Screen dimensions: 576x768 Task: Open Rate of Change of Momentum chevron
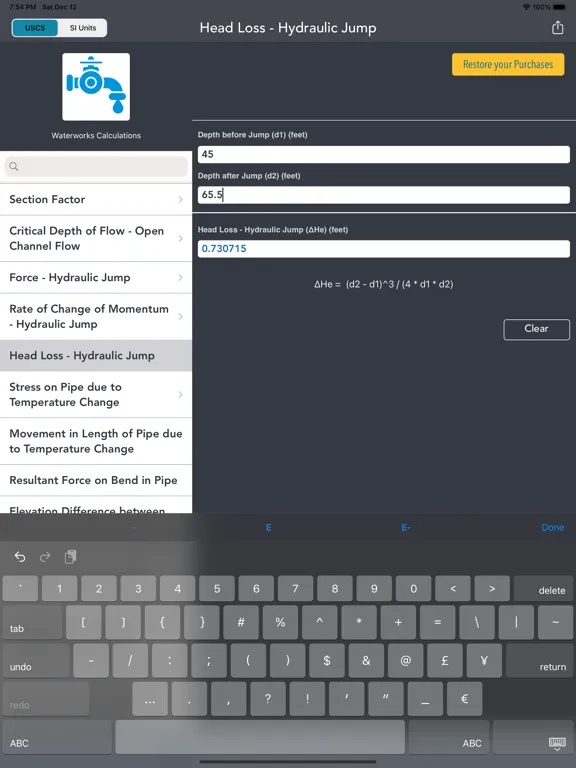pyautogui.click(x=180, y=316)
